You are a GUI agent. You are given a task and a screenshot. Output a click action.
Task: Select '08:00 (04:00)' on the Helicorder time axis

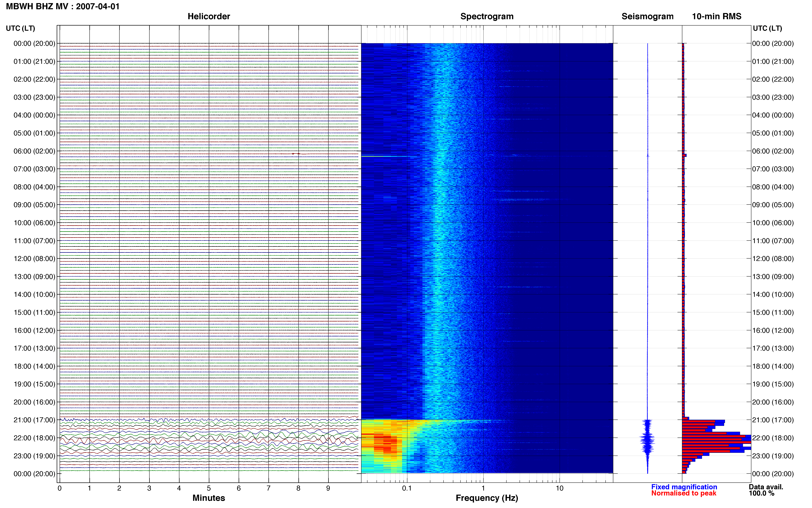click(34, 187)
